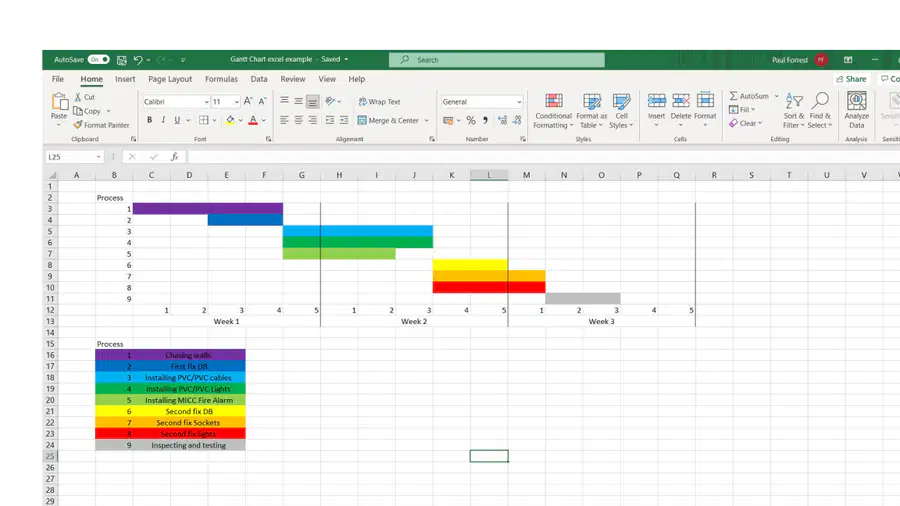Toggle the AutoSave switch

pyautogui.click(x=98, y=60)
